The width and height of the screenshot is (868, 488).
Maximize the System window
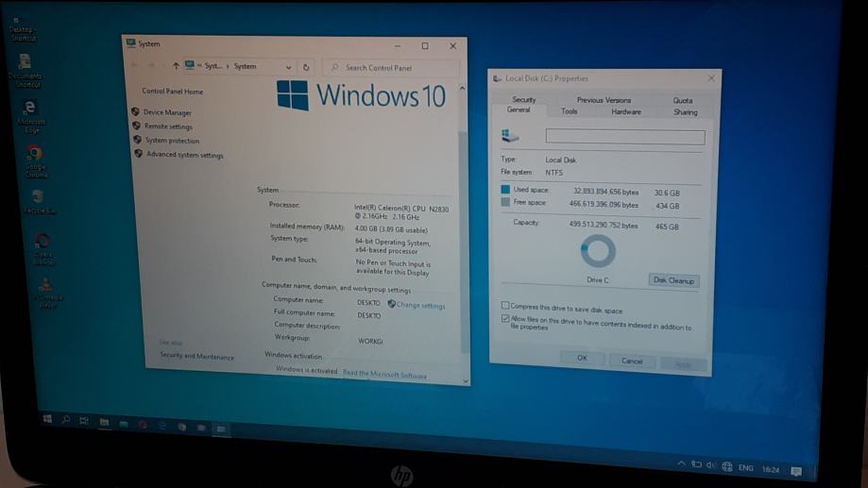425,46
